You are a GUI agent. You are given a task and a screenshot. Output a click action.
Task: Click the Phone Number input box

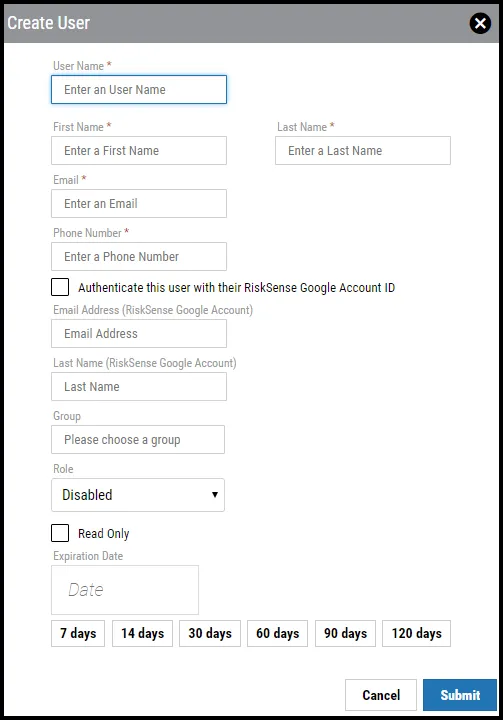tap(139, 256)
